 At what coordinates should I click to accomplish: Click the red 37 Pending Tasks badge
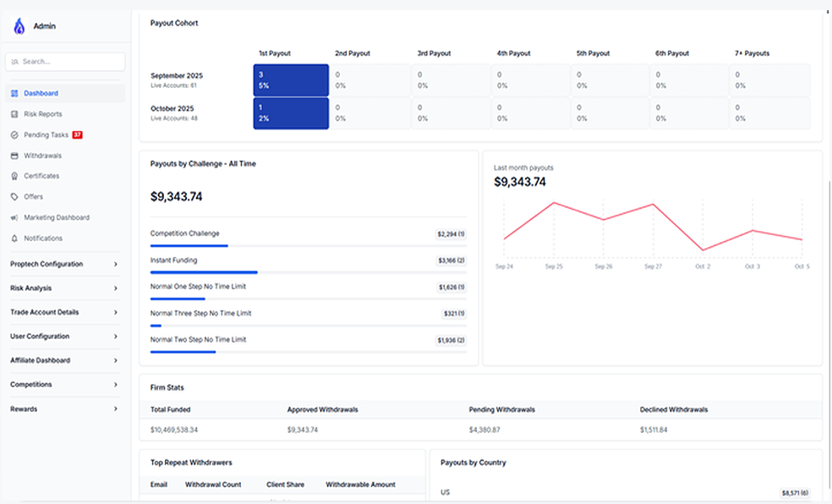click(78, 135)
